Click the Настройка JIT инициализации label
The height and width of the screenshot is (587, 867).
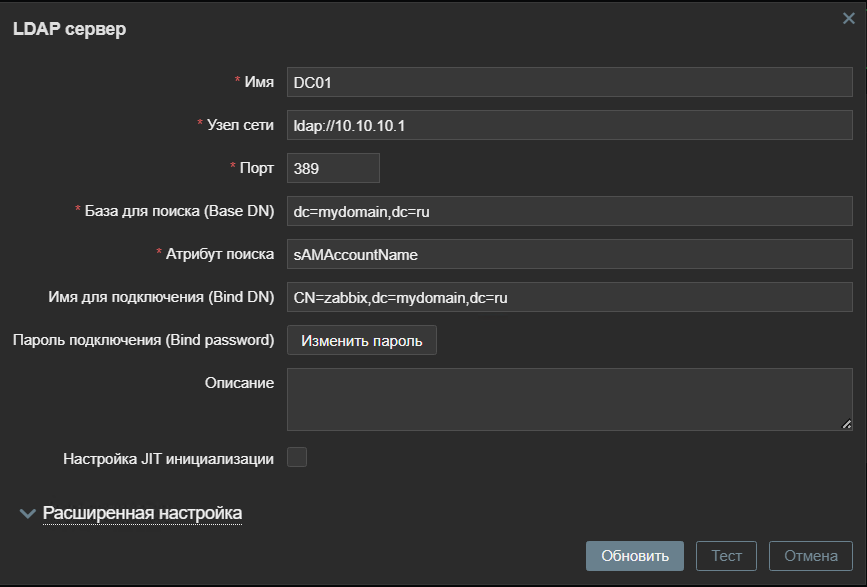168,459
